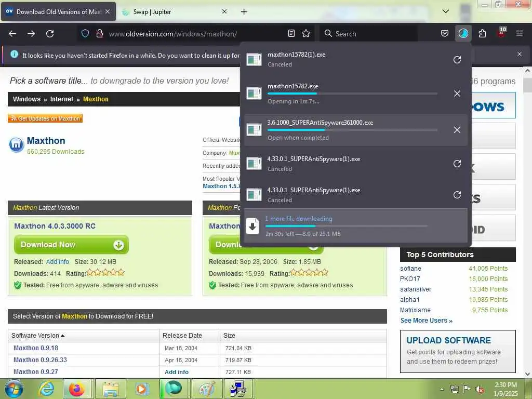The height and width of the screenshot is (399, 532).
Task: Open Windows Media Player taskbar icon
Action: (x=142, y=389)
